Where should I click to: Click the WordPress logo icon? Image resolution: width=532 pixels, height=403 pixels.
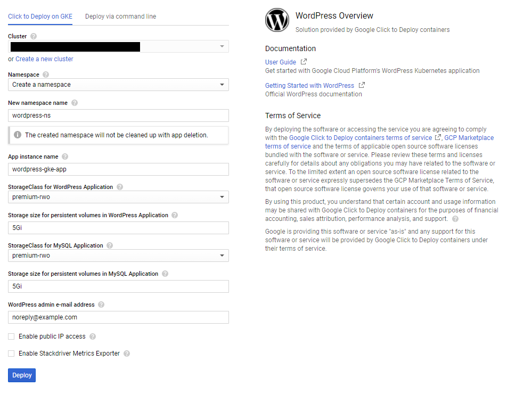click(x=276, y=20)
